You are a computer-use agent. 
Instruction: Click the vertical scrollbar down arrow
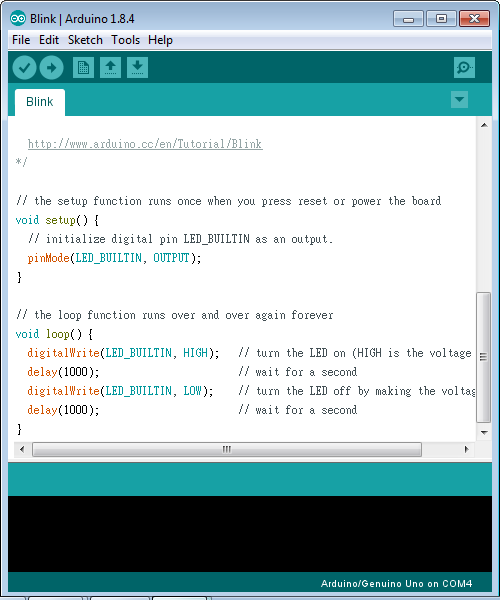click(484, 432)
